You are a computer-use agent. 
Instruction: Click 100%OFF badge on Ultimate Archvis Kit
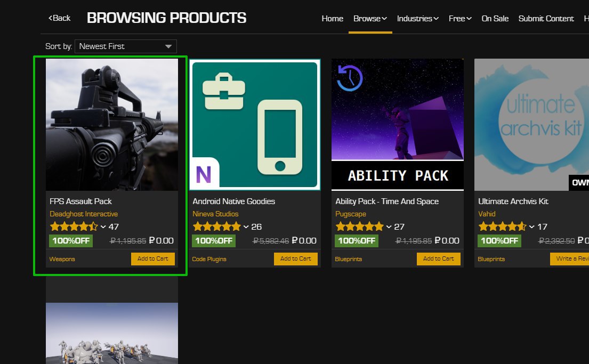click(x=499, y=241)
